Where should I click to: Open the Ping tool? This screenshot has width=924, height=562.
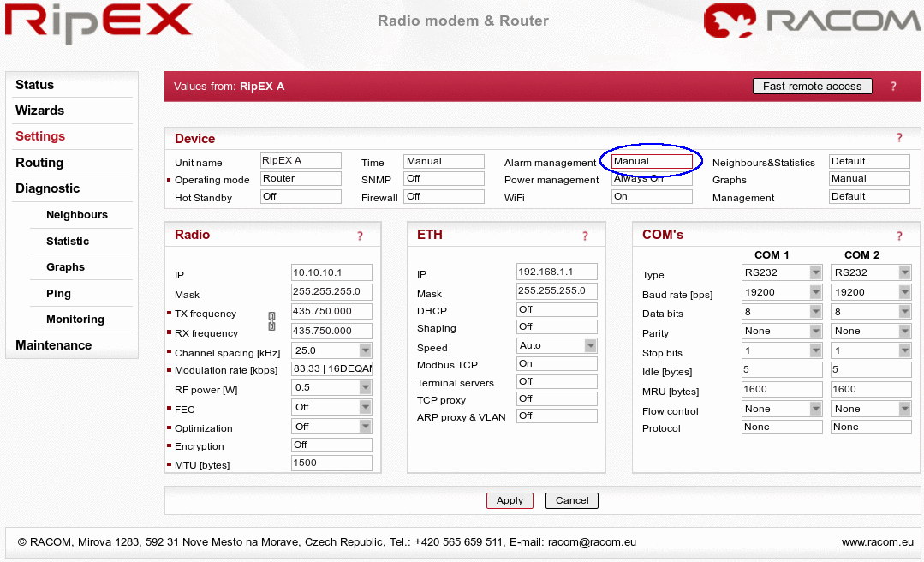click(x=58, y=294)
